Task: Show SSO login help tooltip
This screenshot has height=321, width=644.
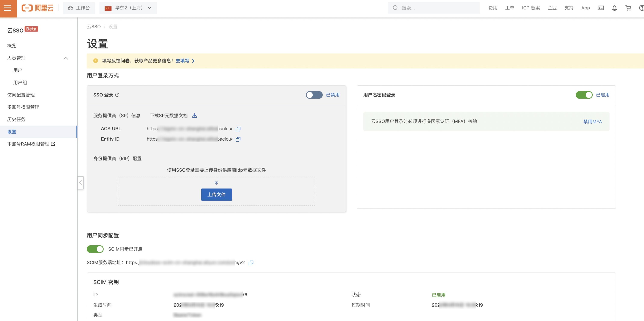Action: point(117,95)
